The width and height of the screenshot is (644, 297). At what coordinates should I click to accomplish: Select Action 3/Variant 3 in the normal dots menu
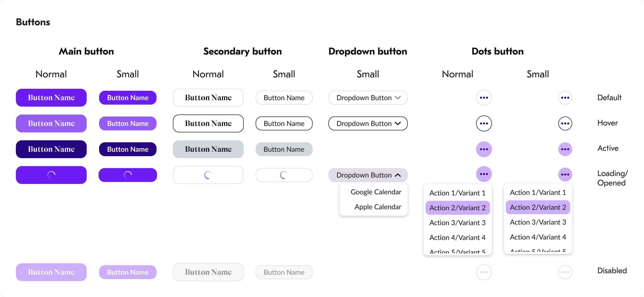[x=457, y=222]
